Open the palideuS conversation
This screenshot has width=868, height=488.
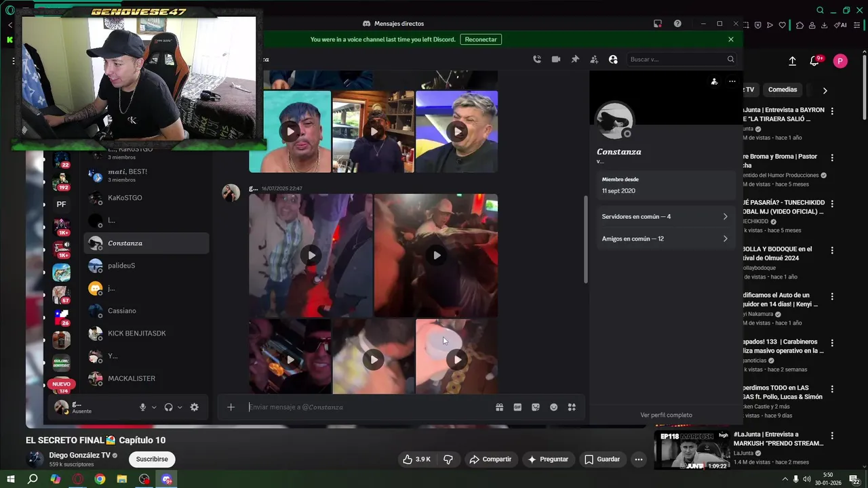pos(146,266)
